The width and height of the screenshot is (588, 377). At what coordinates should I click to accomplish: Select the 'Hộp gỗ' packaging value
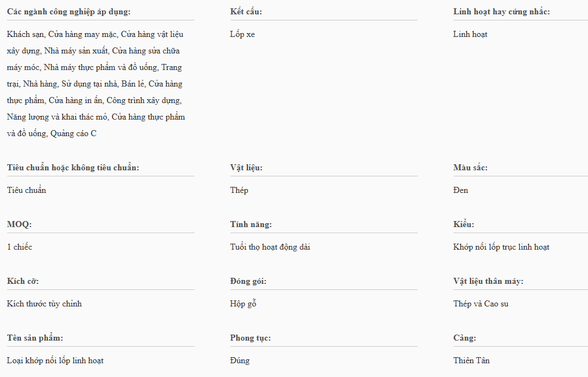point(243,304)
